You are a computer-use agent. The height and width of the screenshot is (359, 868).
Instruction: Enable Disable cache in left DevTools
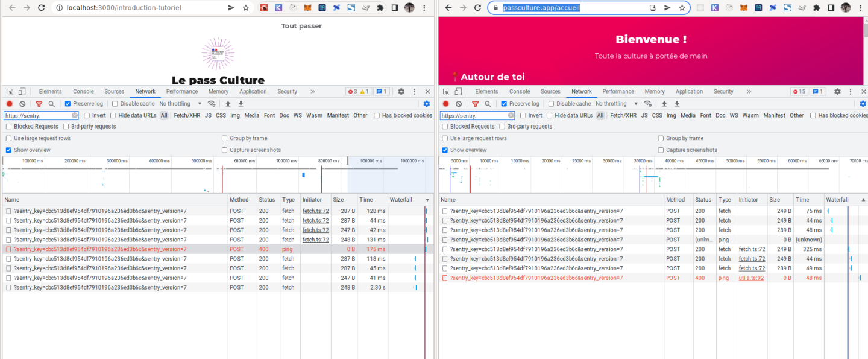point(115,104)
